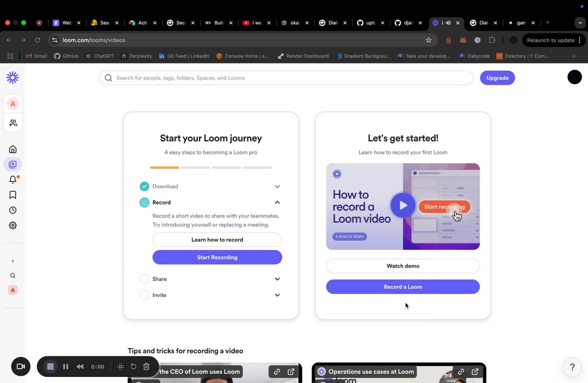
Task: Show more bookmarks via the chevron
Action: tap(574, 56)
